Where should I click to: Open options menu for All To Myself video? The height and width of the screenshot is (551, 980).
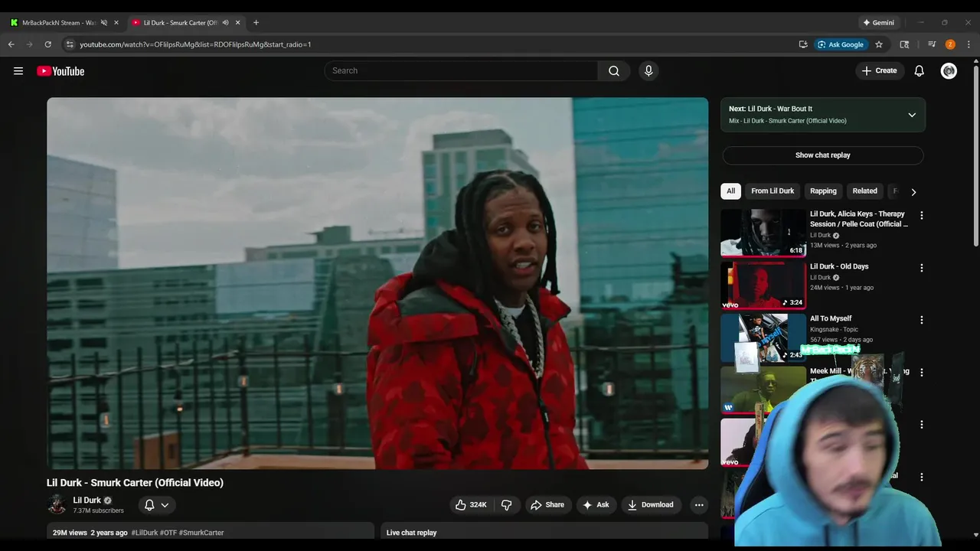[922, 320]
